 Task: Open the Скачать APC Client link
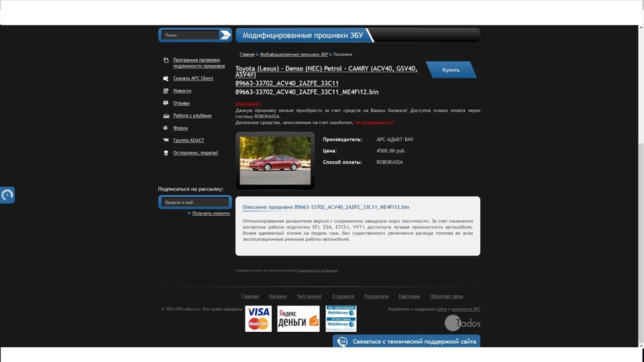193,78
